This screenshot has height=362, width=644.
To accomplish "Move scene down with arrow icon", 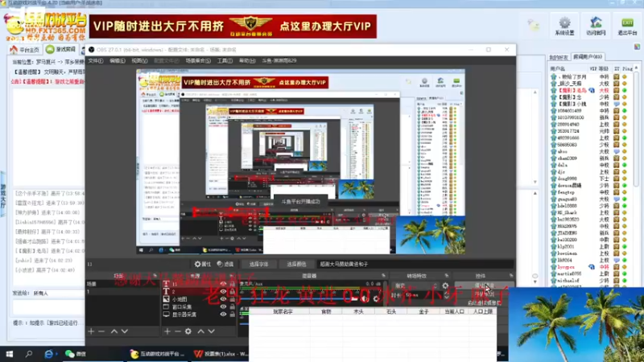I will 125,331.
